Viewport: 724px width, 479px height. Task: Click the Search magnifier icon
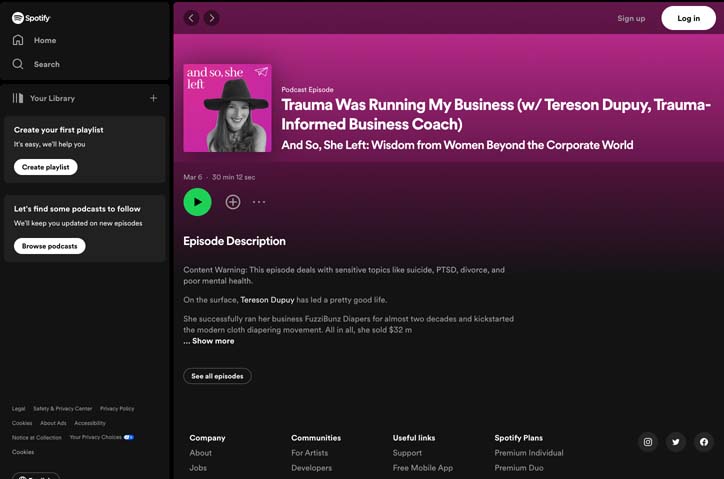point(18,64)
